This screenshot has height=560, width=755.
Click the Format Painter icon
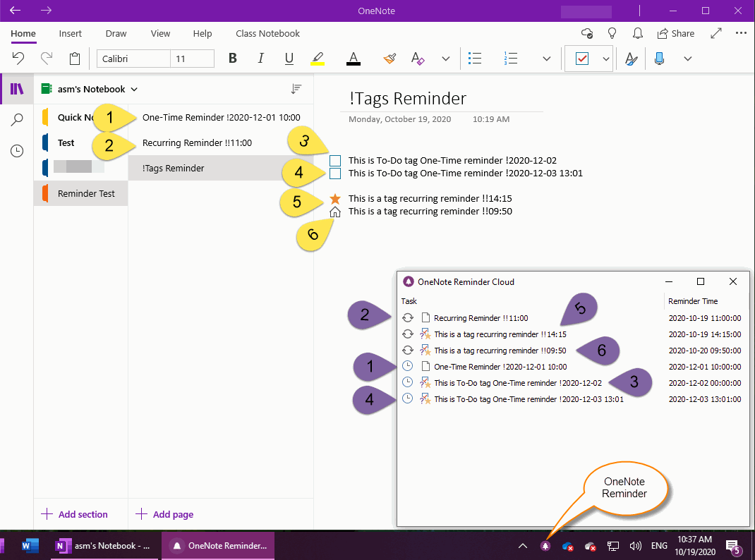tap(389, 59)
